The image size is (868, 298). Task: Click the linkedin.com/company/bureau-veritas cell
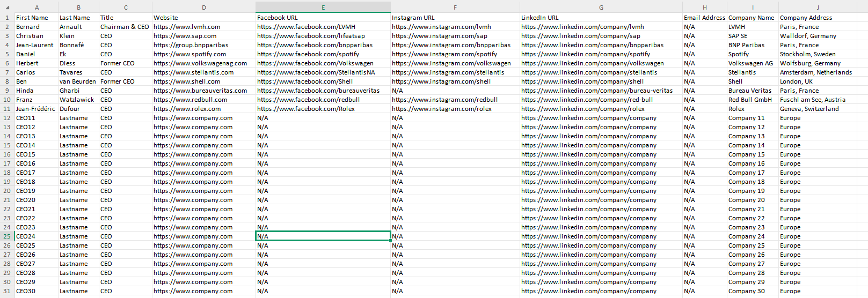[601, 91]
